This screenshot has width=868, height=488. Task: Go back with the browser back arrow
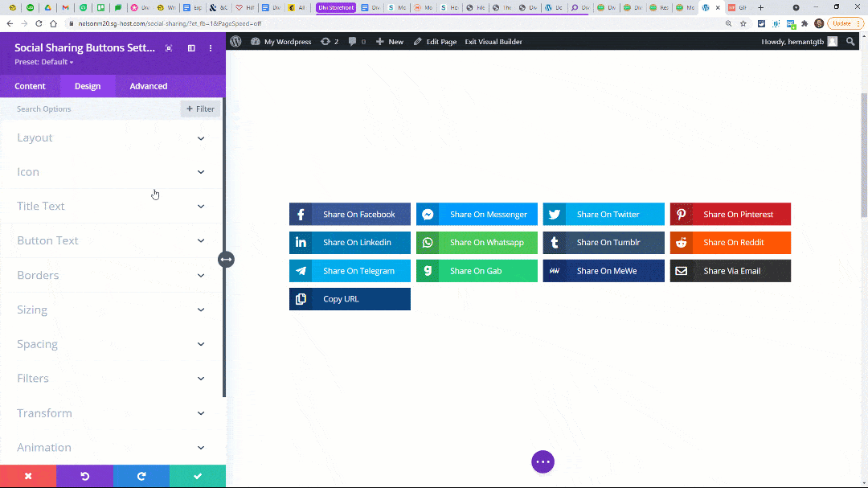(10, 24)
